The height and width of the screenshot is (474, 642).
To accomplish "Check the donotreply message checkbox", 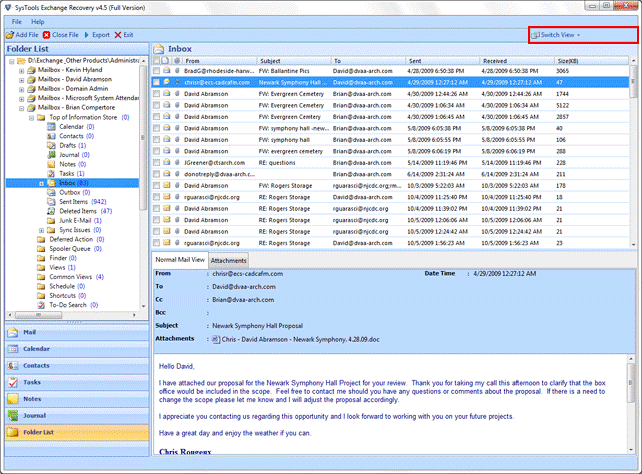I will [156, 174].
